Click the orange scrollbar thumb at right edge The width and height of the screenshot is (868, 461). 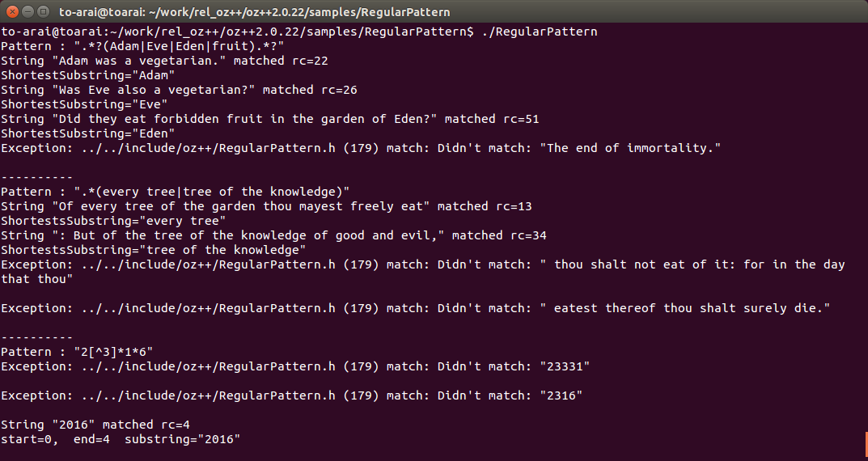tap(866, 442)
